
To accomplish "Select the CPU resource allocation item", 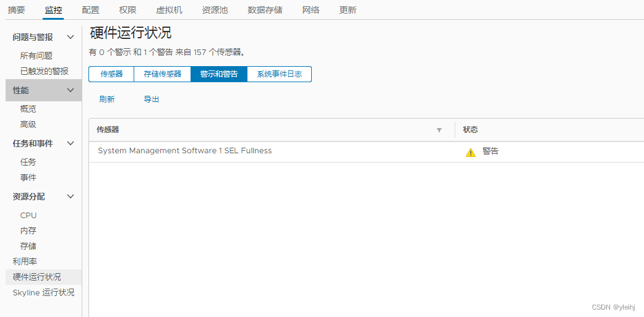I will tap(28, 216).
